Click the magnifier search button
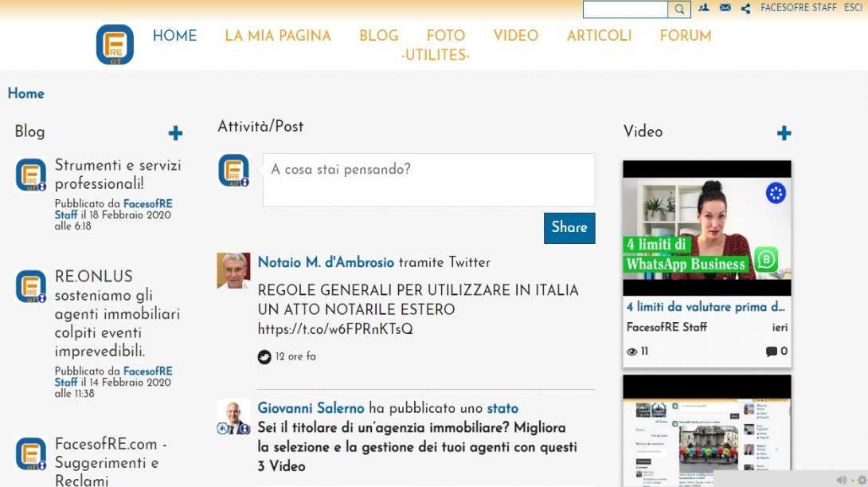Screen dimensions: 868x487 [x=679, y=9]
